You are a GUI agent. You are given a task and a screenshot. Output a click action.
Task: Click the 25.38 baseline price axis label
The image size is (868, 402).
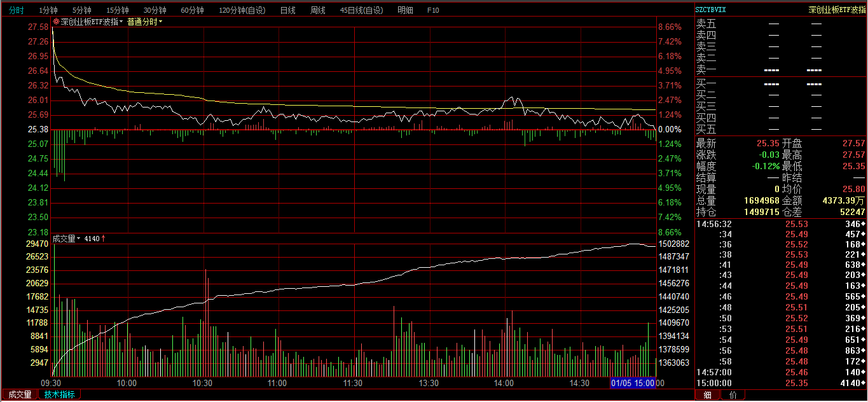coord(39,129)
